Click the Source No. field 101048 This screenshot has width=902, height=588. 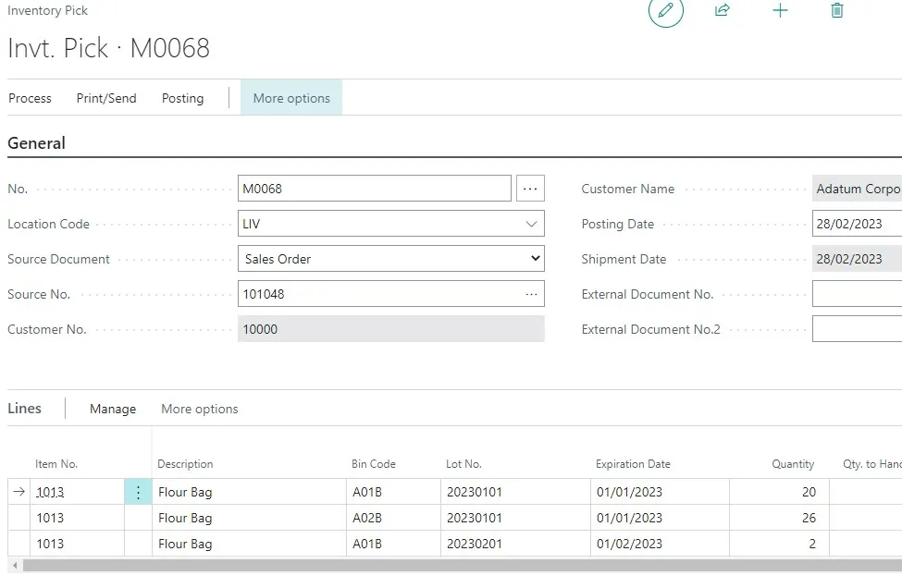[391, 294]
